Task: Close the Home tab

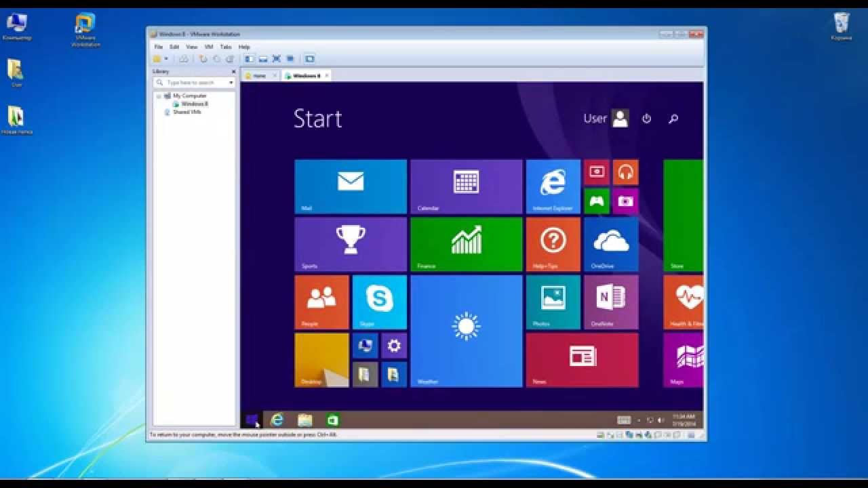Action: tap(275, 76)
